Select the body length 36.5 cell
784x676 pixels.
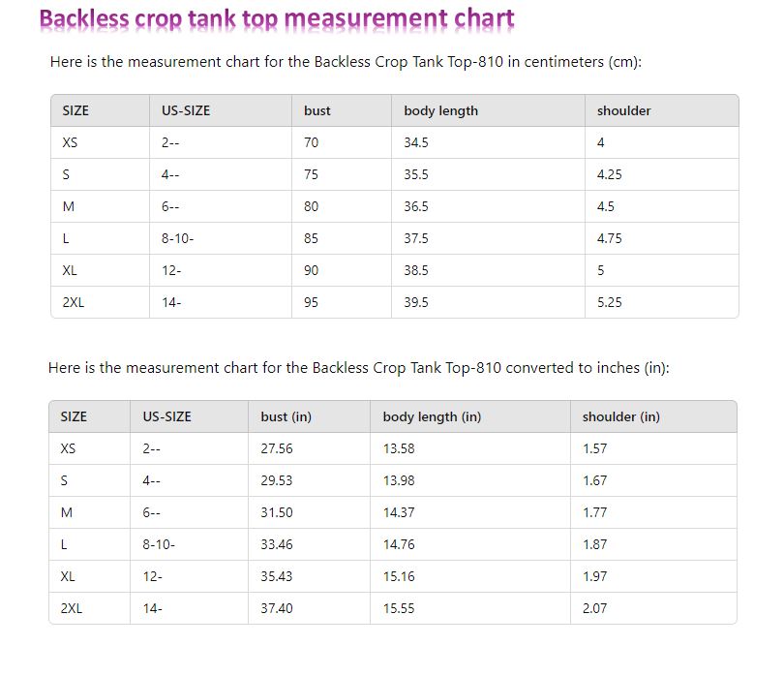[416, 206]
